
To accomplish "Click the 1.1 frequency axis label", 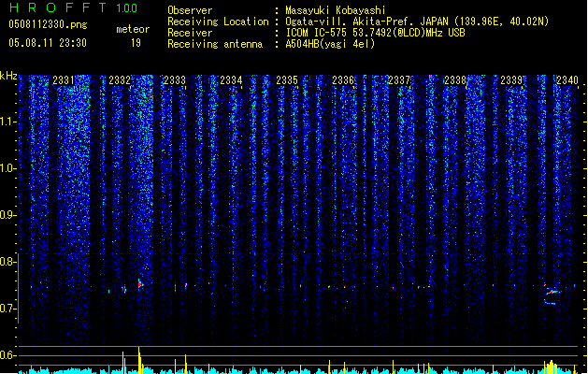I will pyautogui.click(x=8, y=122).
